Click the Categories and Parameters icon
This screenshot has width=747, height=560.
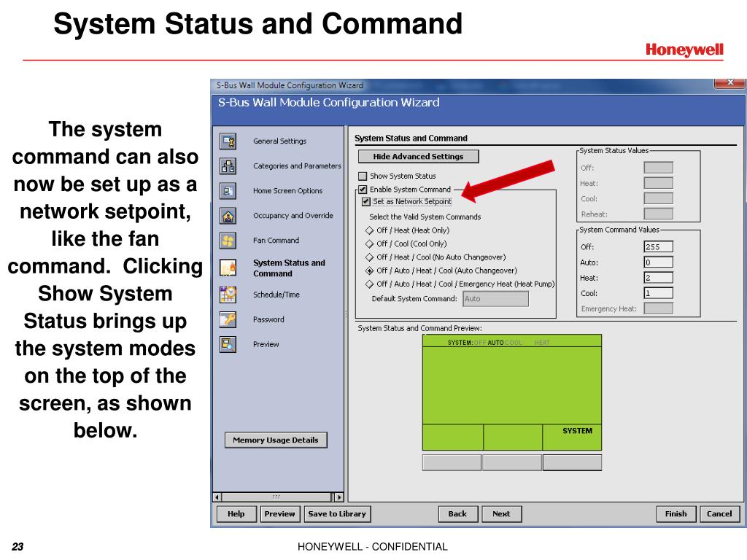(x=228, y=166)
